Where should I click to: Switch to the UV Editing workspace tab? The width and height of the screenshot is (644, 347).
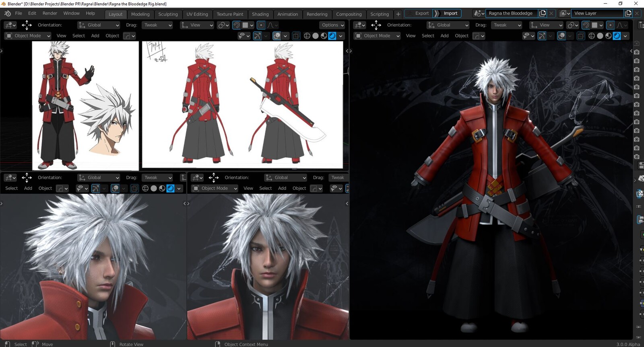(197, 14)
